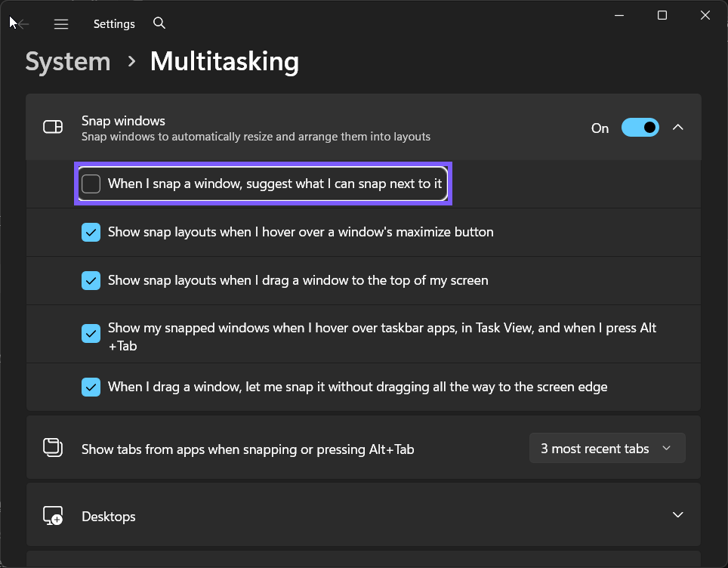The height and width of the screenshot is (568, 728).
Task: Collapse the Snap windows section chevron
Action: [678, 127]
